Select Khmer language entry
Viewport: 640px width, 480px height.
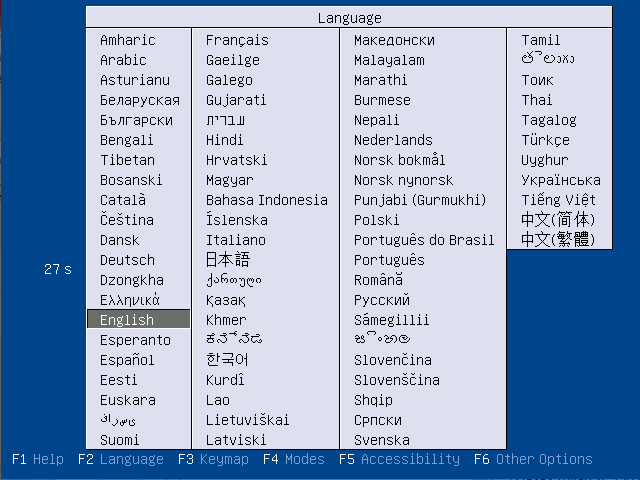(x=226, y=320)
